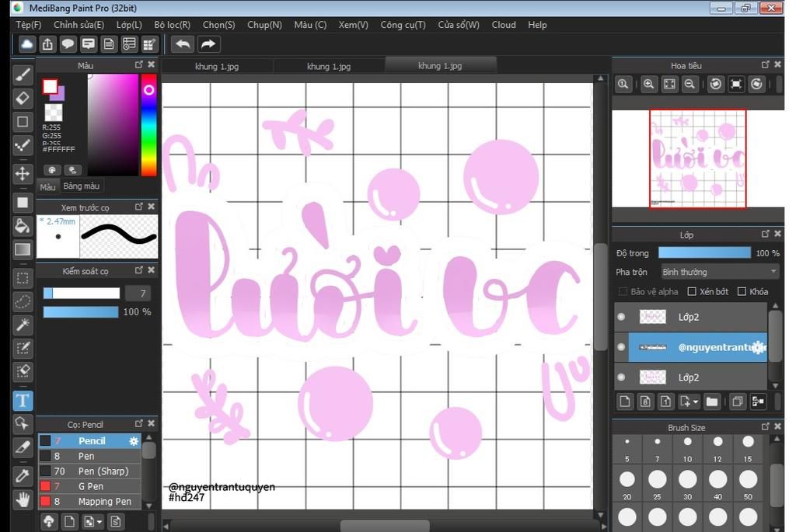Select the Gradient tool
This screenshot has height=532, width=796.
(23, 249)
